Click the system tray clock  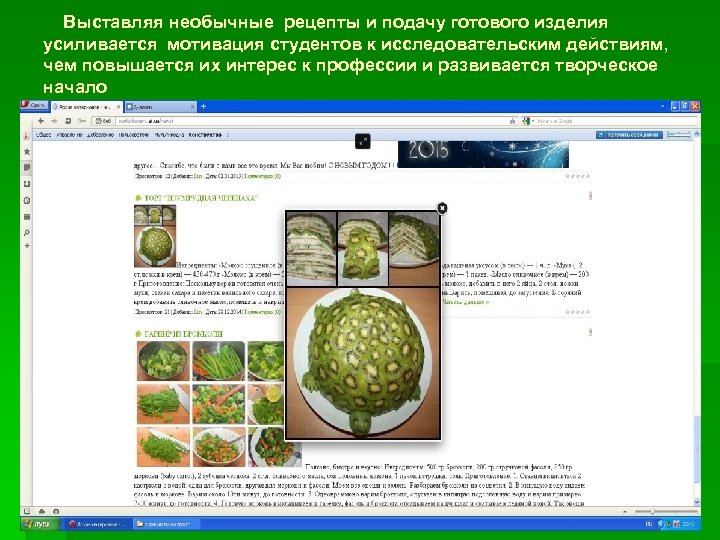pos(688,523)
